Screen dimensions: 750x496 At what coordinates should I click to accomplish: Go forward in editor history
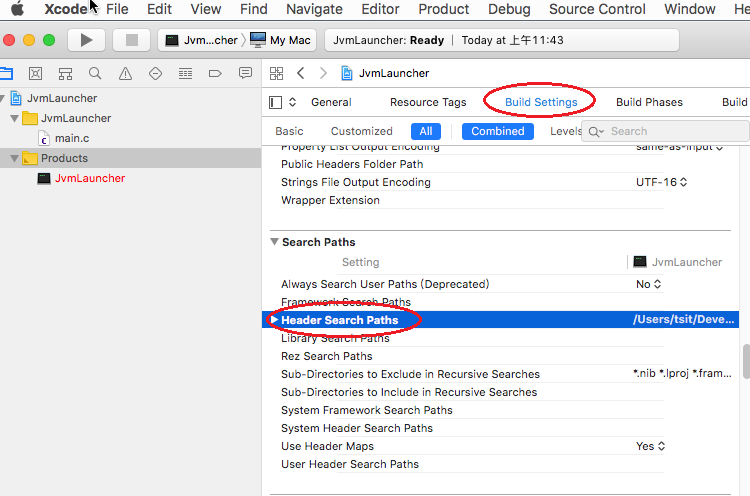pos(323,73)
